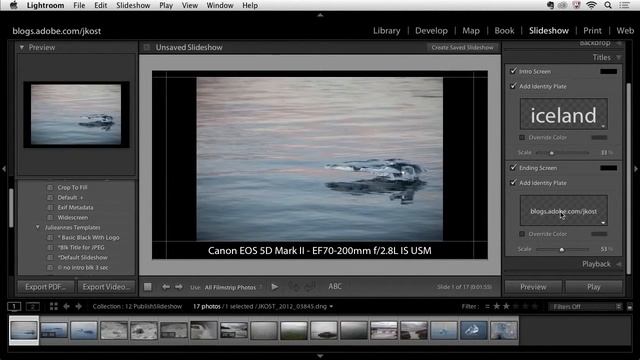Switch to the Print module
Image resolution: width=640 pixels, height=360 pixels.
[592, 31]
